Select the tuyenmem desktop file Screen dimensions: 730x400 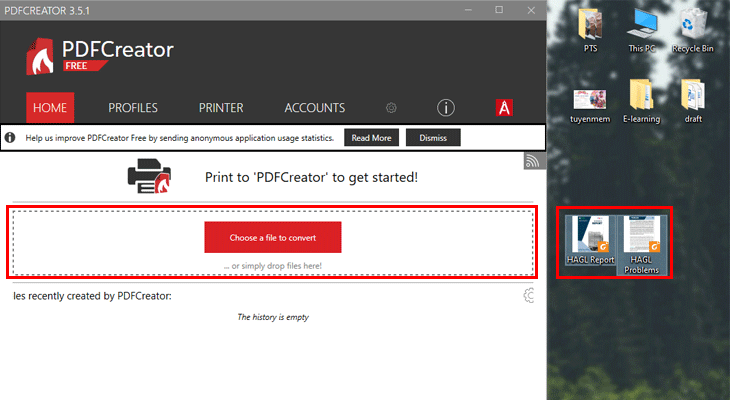590,106
